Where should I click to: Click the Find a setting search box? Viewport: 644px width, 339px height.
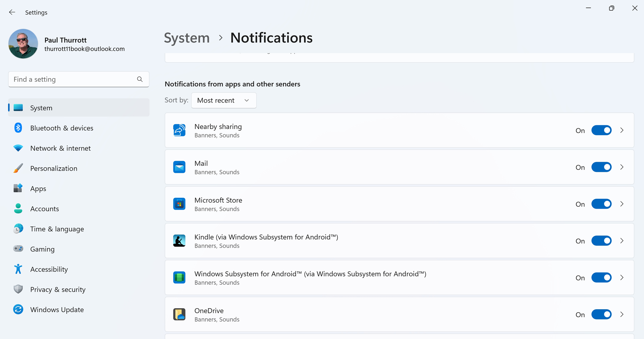pyautogui.click(x=72, y=79)
